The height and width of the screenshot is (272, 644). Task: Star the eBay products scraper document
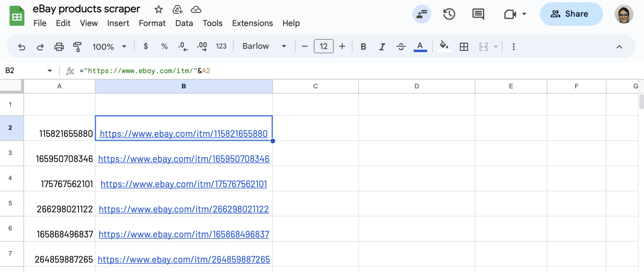(x=158, y=9)
